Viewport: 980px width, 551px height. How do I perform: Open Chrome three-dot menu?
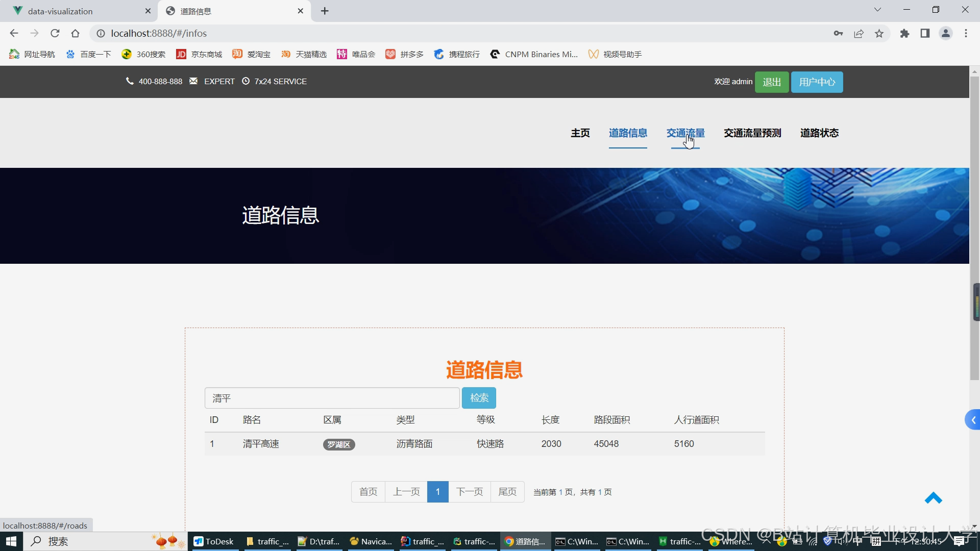966,34
